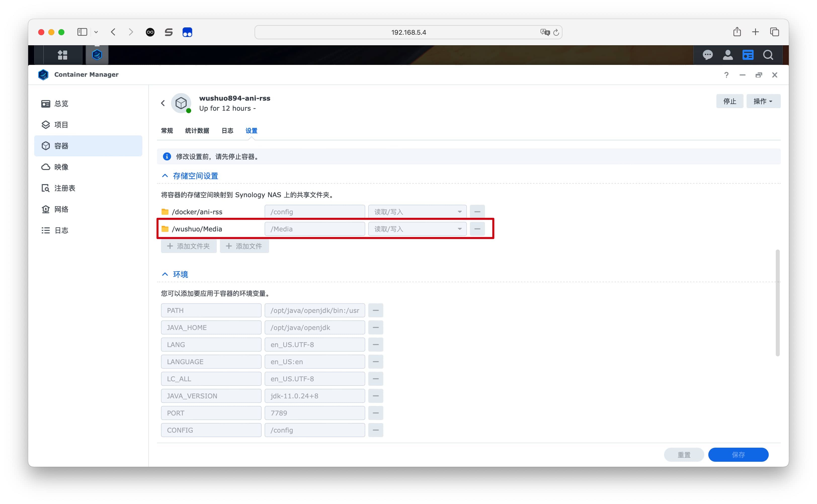
Task: Click the /wushuo/Media folder entry
Action: [192, 229]
